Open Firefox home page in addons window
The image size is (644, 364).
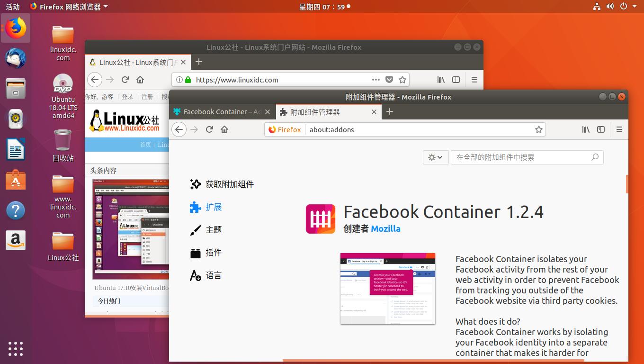(224, 129)
